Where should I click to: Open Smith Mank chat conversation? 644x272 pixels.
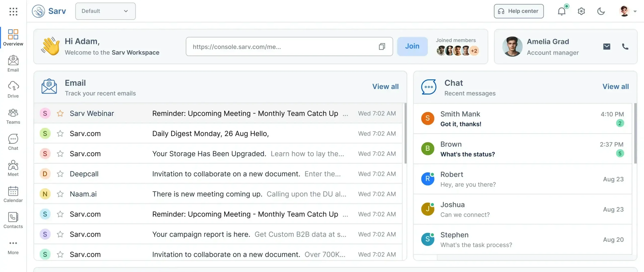coord(523,119)
